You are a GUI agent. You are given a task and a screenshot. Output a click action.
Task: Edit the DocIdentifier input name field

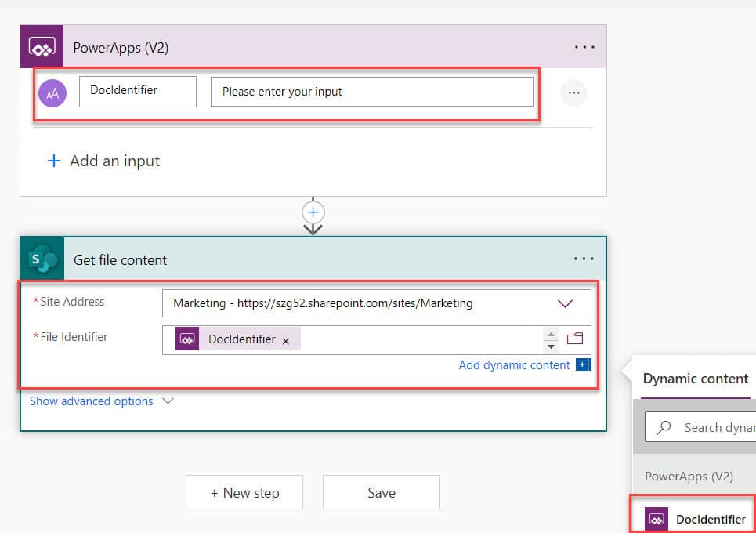point(138,91)
